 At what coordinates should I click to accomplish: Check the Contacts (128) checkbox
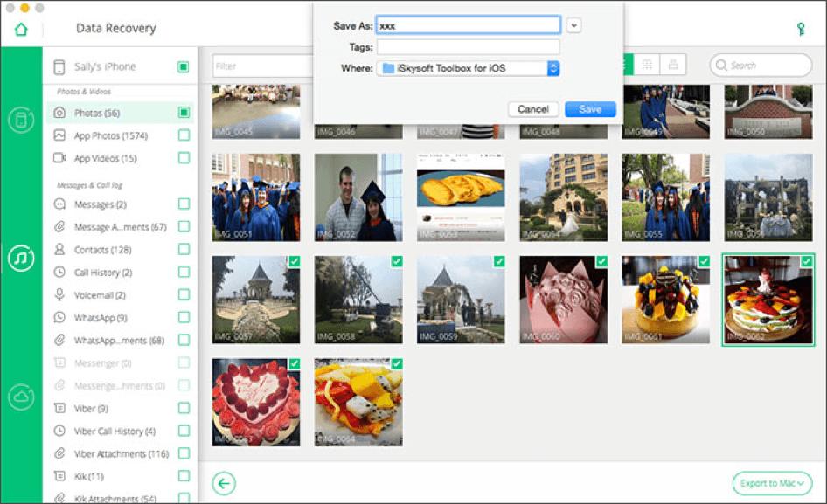pos(183,249)
